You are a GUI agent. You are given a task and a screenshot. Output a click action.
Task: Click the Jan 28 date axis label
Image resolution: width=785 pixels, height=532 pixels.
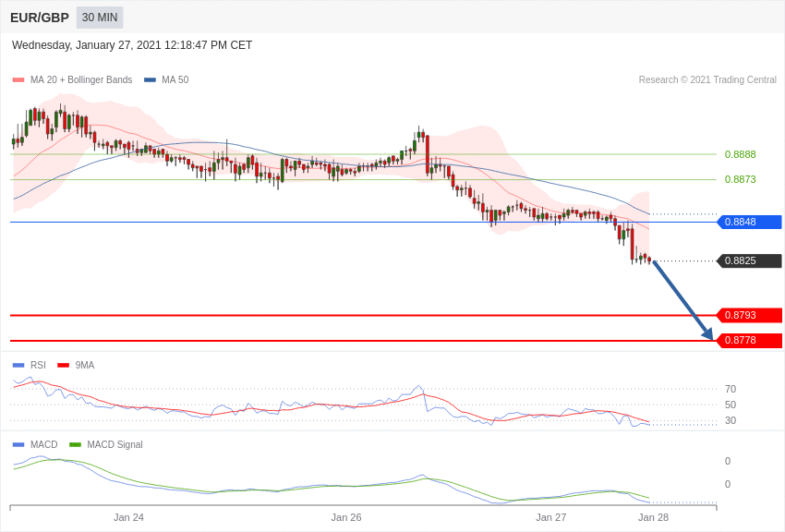pyautogui.click(x=653, y=517)
